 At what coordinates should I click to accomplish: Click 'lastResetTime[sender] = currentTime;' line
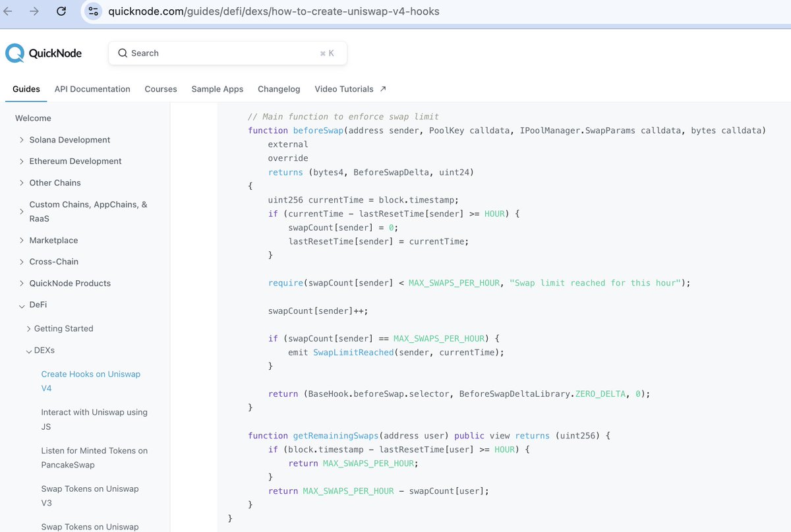378,241
